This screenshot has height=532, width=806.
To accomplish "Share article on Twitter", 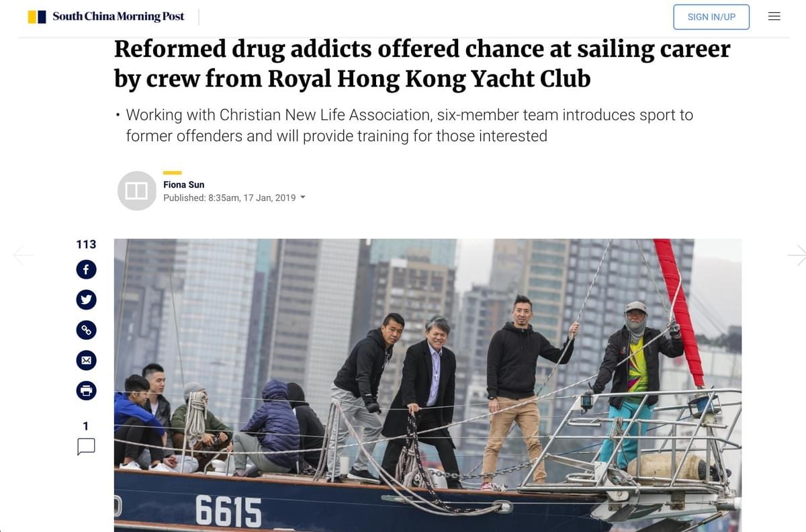I will [86, 300].
